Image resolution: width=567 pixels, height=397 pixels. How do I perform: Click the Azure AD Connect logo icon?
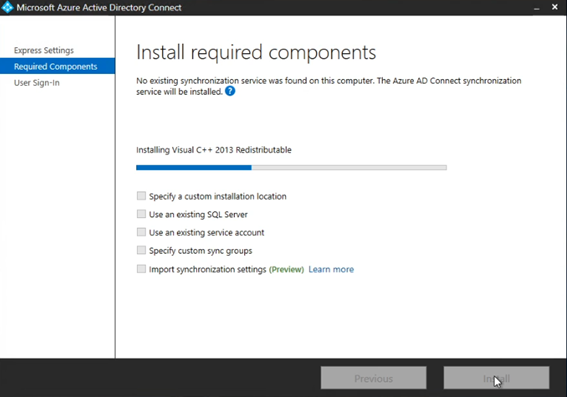point(7,8)
